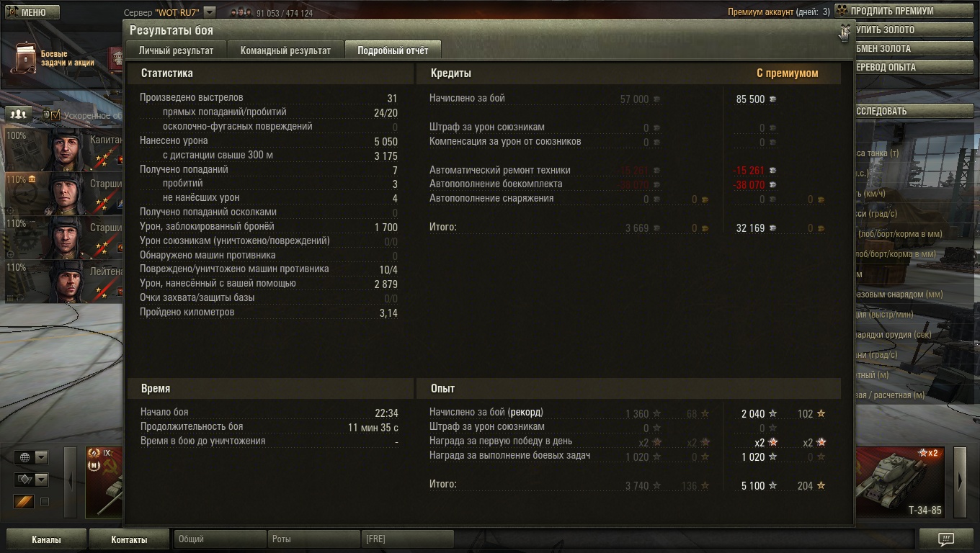Viewport: 980px width, 553px height.
Task: Toggle the Ускоренное обучение checkbox
Action: (x=55, y=114)
